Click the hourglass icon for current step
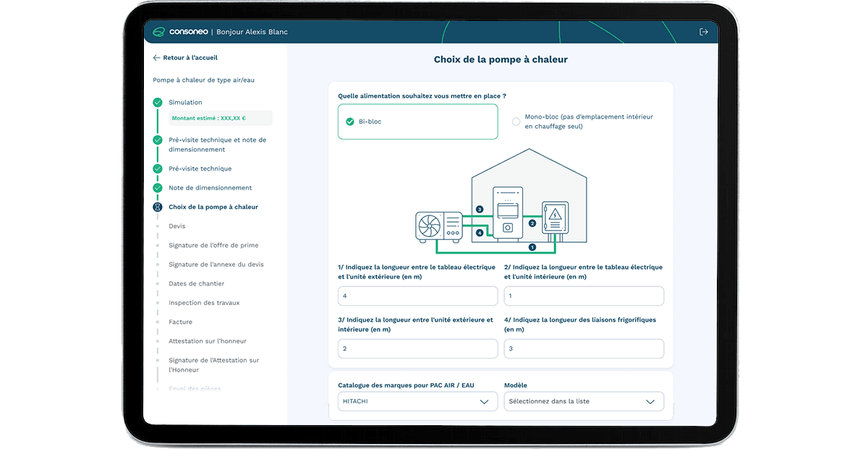The height and width of the screenshot is (449, 868). (x=158, y=207)
